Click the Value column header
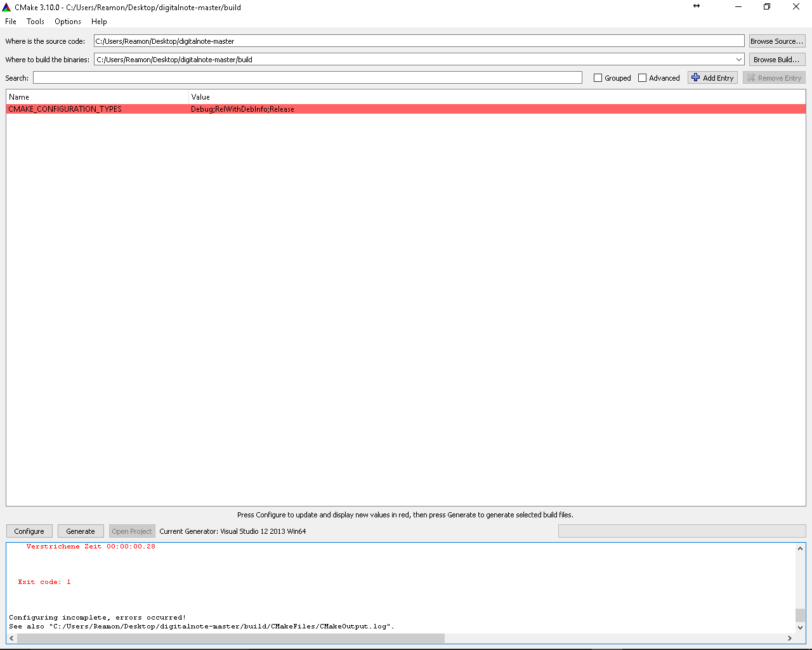This screenshot has width=812, height=650. click(x=497, y=97)
